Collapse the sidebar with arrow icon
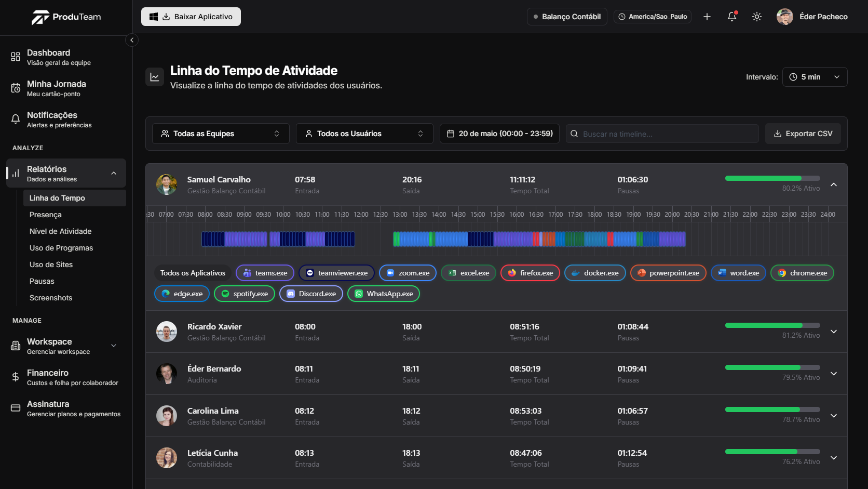 point(132,40)
